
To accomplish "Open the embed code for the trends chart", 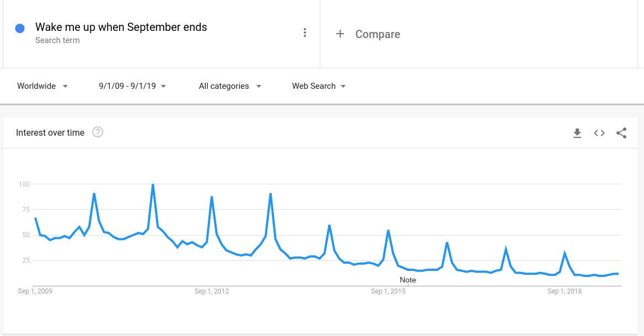I will point(599,133).
